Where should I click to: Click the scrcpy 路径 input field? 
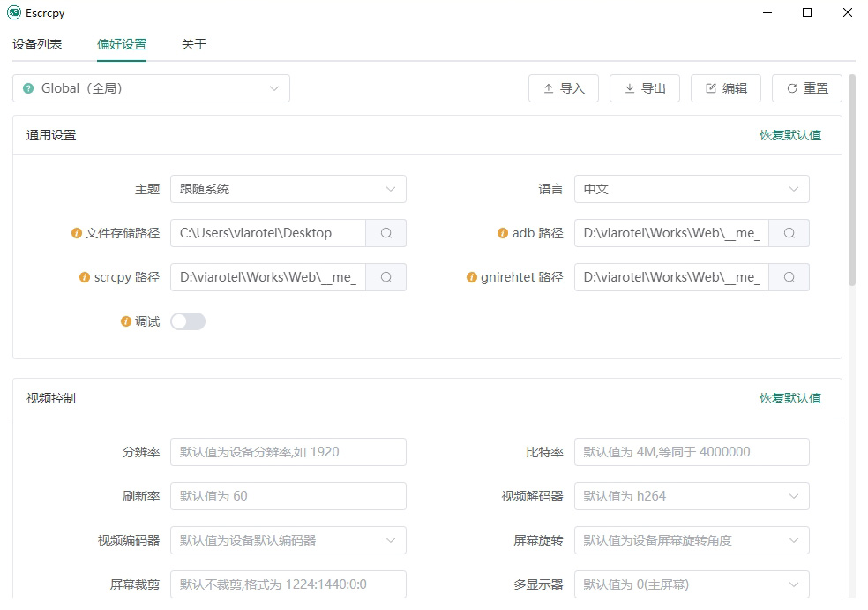pyautogui.click(x=268, y=277)
